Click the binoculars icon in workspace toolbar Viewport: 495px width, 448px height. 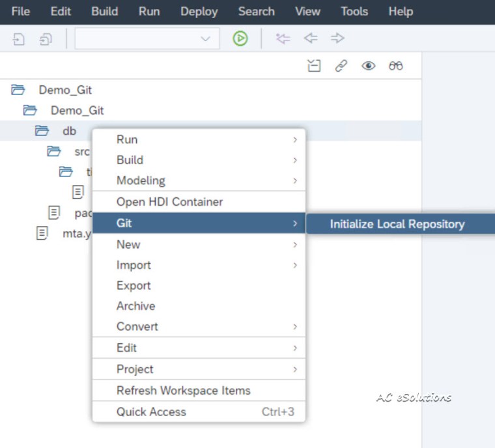click(395, 66)
